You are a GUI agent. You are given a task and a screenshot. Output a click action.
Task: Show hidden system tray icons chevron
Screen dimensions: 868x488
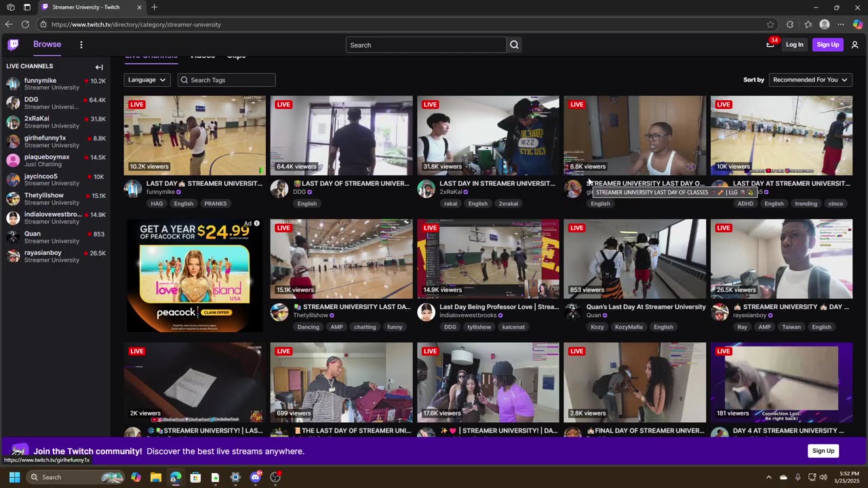point(768,477)
